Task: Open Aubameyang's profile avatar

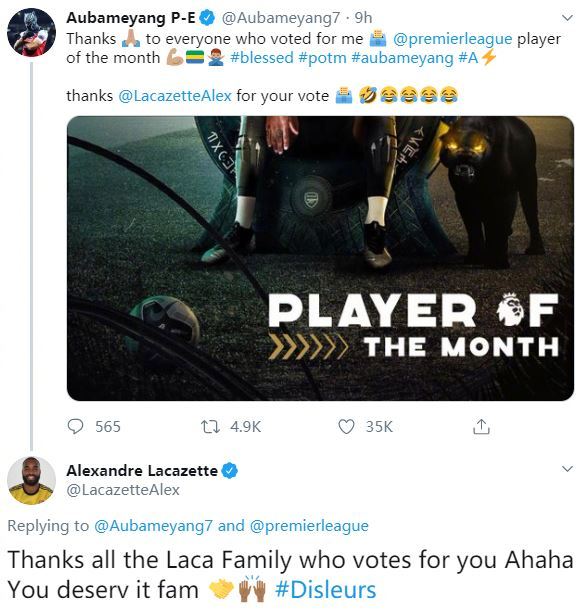Action: tap(31, 32)
